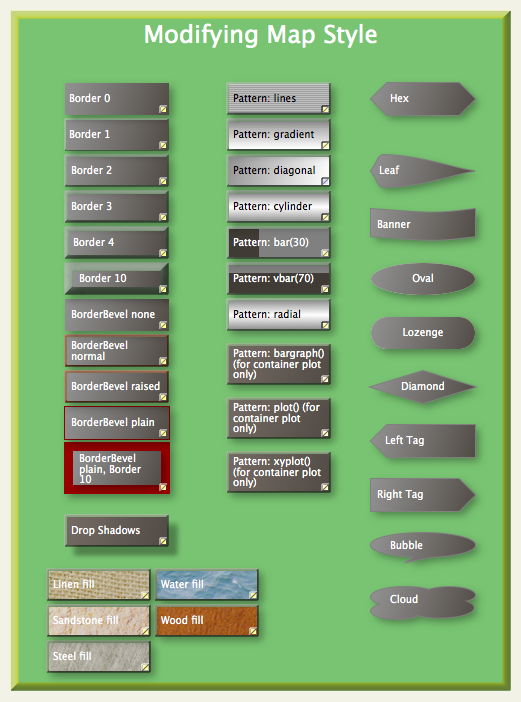The width and height of the screenshot is (521, 702).
Task: Select the Right Tag note
Action: [x=423, y=495]
